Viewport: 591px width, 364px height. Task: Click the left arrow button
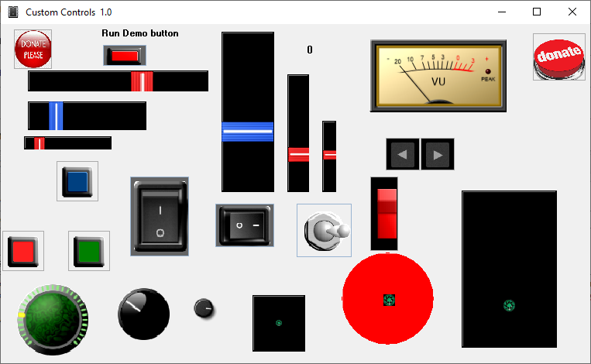coord(402,154)
